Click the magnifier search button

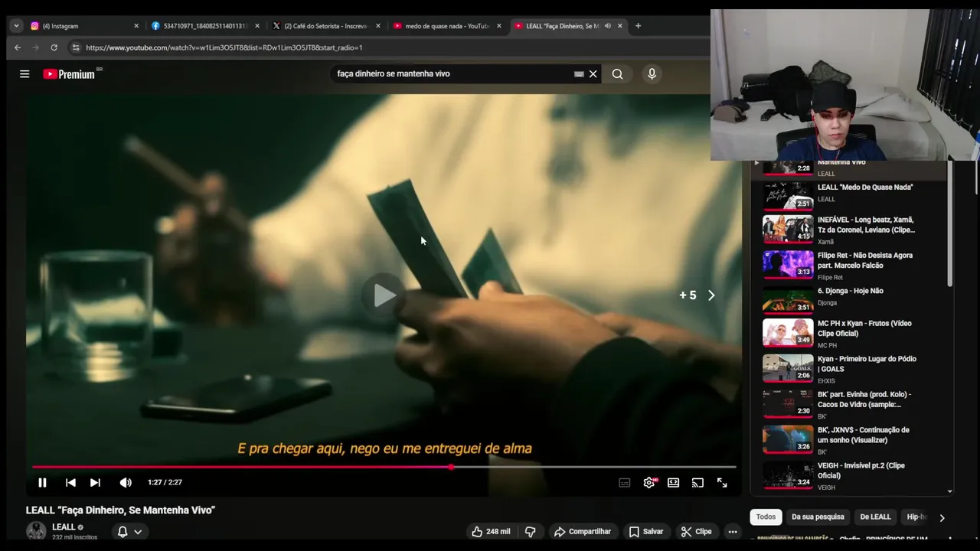click(x=617, y=74)
